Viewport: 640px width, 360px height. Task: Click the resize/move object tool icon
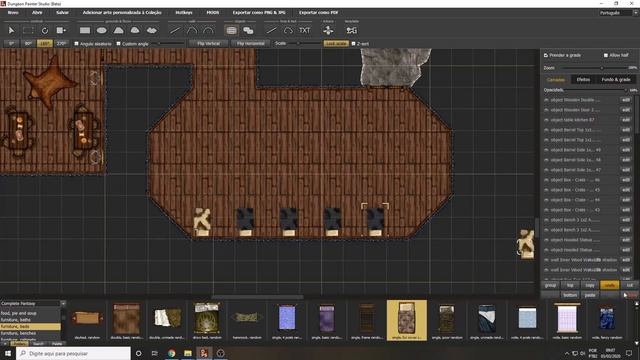pyautogui.click(x=61, y=31)
